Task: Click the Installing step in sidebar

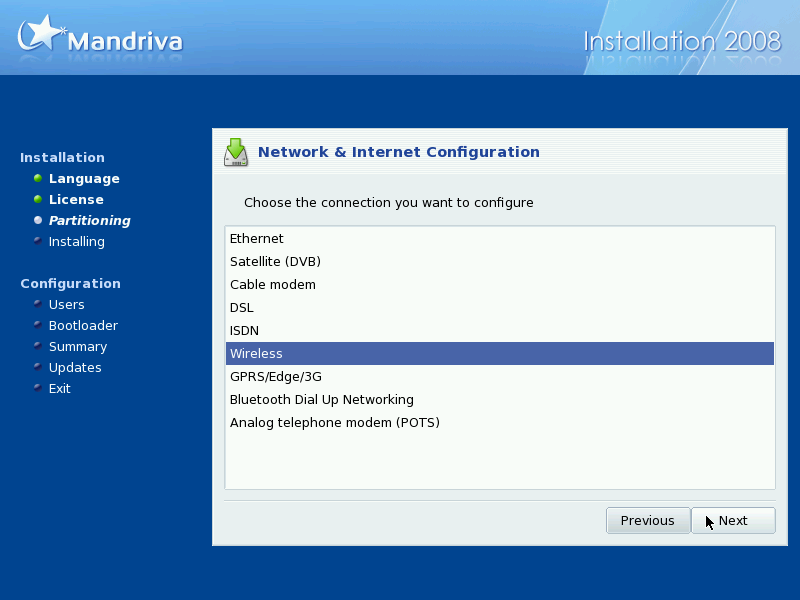Action: (77, 241)
